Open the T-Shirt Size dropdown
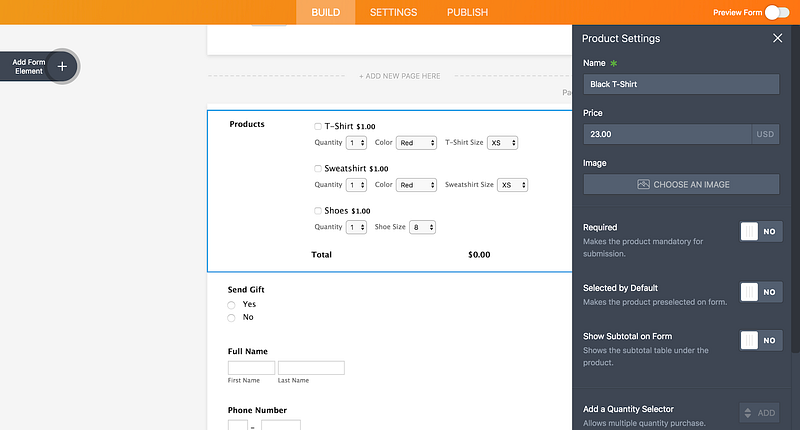This screenshot has width=800, height=430. 503,143
